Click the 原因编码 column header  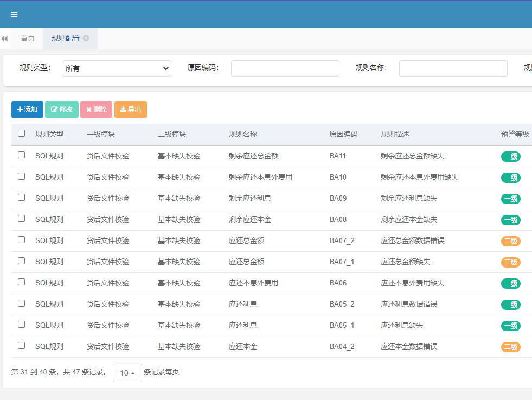pos(343,135)
